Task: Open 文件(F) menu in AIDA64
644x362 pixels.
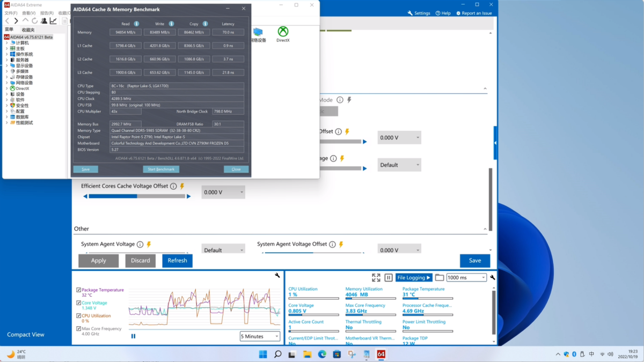Action: 11,13
